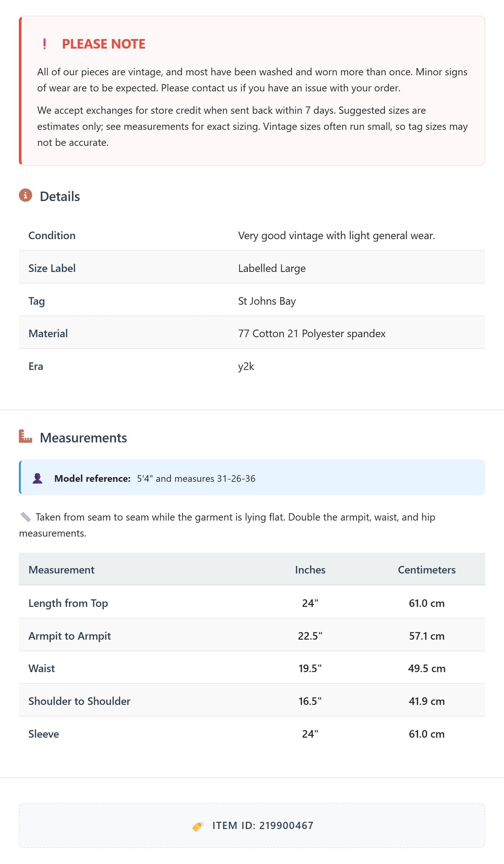Viewport: 504px width, 864px height.
Task: Select the St Johns Bay tag value
Action: click(x=267, y=301)
